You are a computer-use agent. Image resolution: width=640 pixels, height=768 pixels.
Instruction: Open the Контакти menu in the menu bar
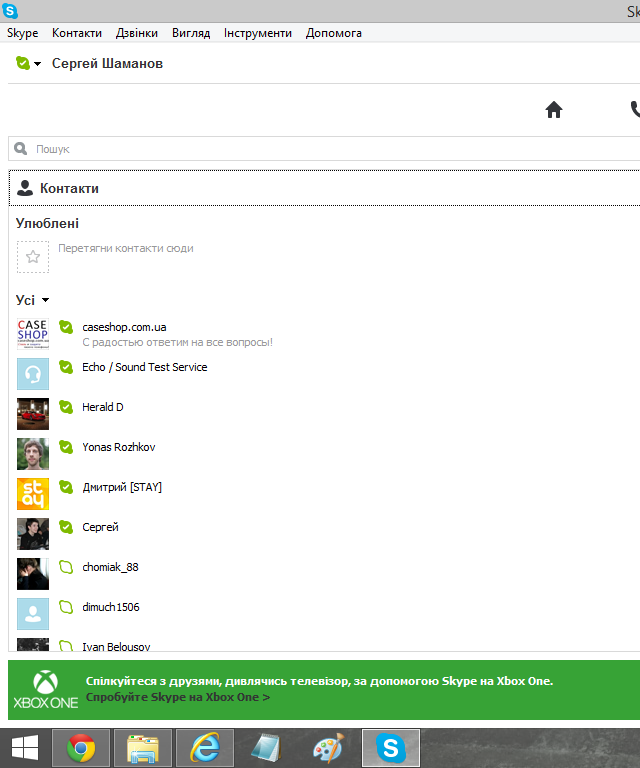click(x=77, y=33)
